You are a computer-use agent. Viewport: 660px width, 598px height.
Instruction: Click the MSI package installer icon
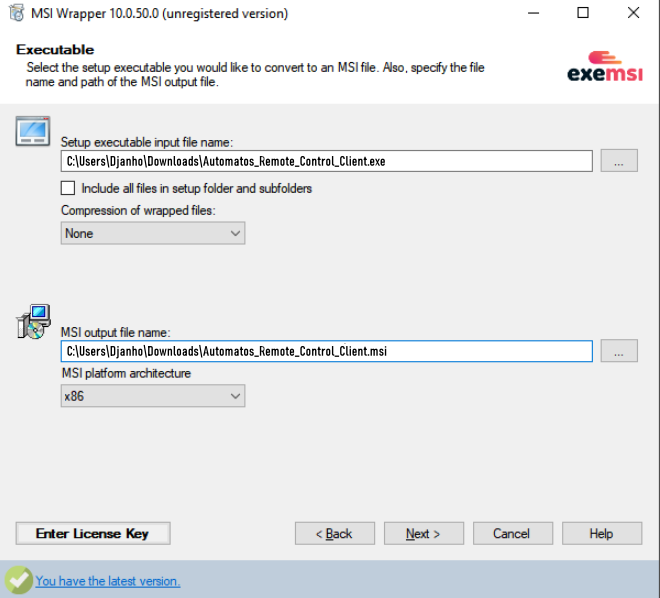(34, 322)
